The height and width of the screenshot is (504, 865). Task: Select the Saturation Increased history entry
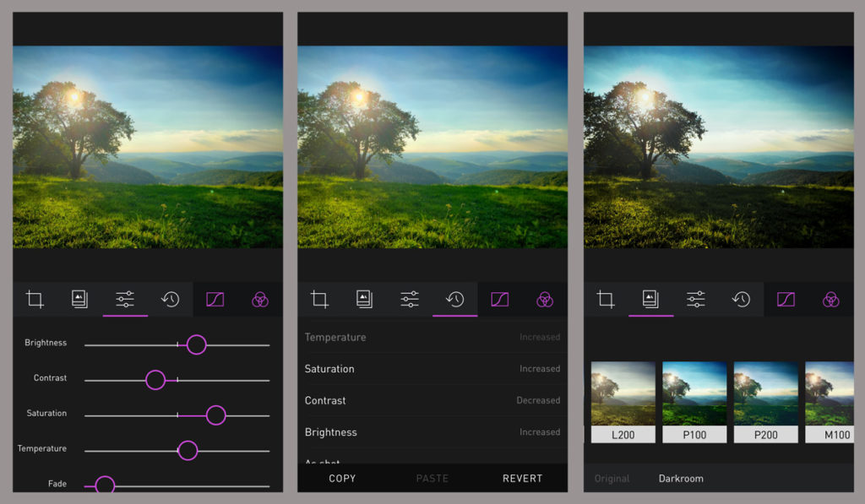(x=432, y=369)
